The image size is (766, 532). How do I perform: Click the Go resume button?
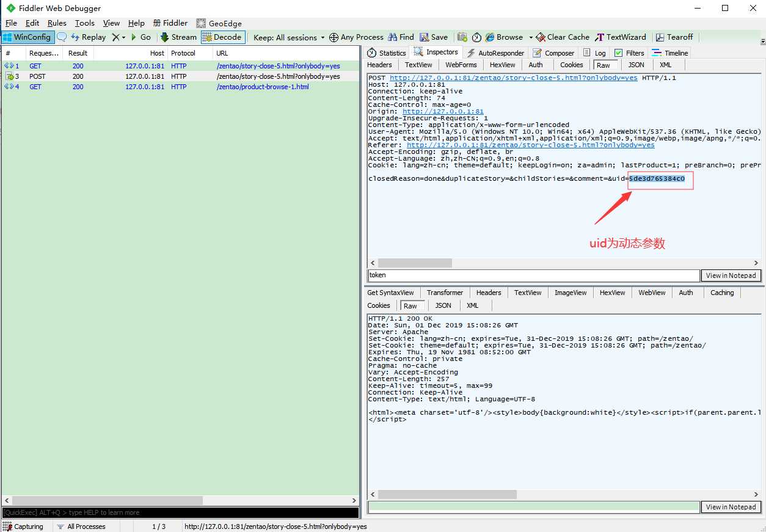140,37
